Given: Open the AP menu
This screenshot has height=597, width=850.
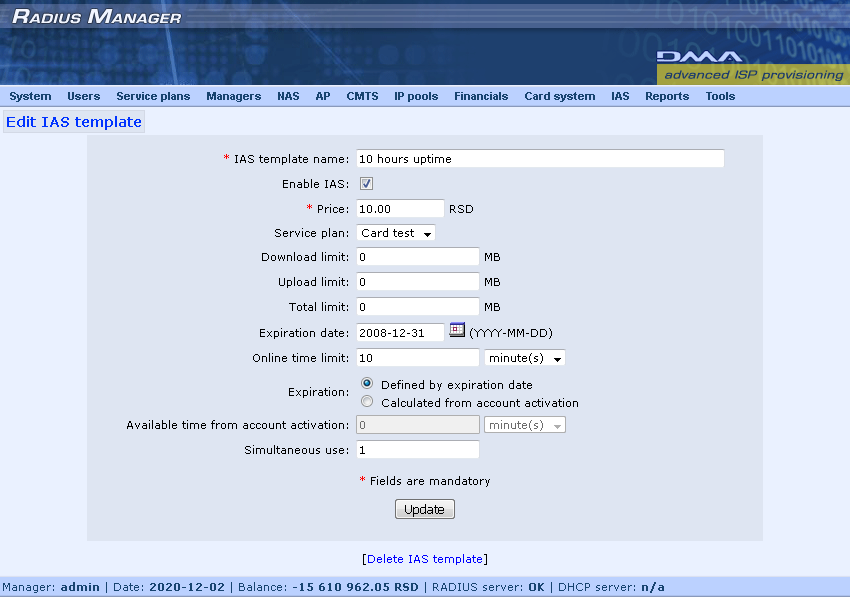Looking at the screenshot, I should pos(323,96).
